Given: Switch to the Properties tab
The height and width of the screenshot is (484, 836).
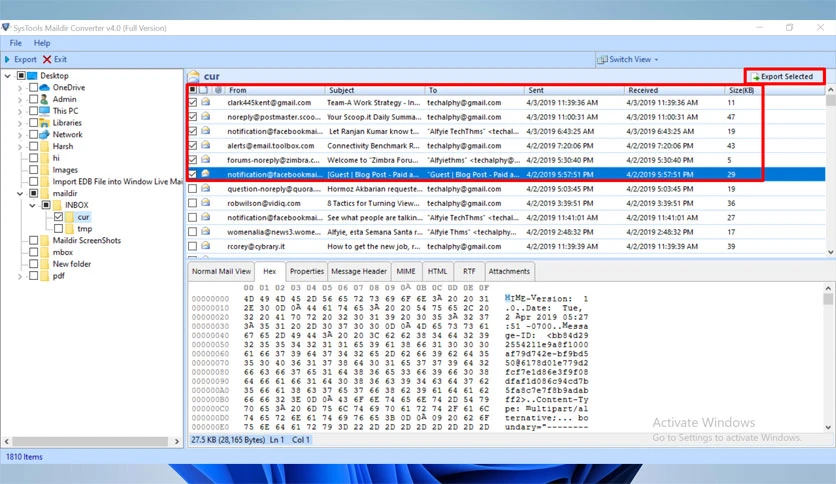Looking at the screenshot, I should click(307, 271).
